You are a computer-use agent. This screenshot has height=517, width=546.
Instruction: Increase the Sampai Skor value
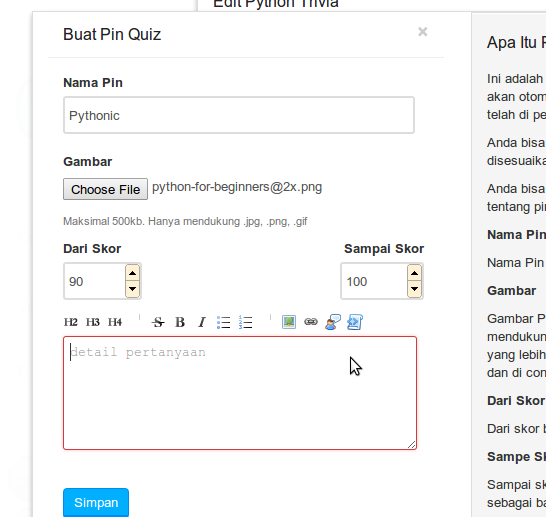pos(414,273)
